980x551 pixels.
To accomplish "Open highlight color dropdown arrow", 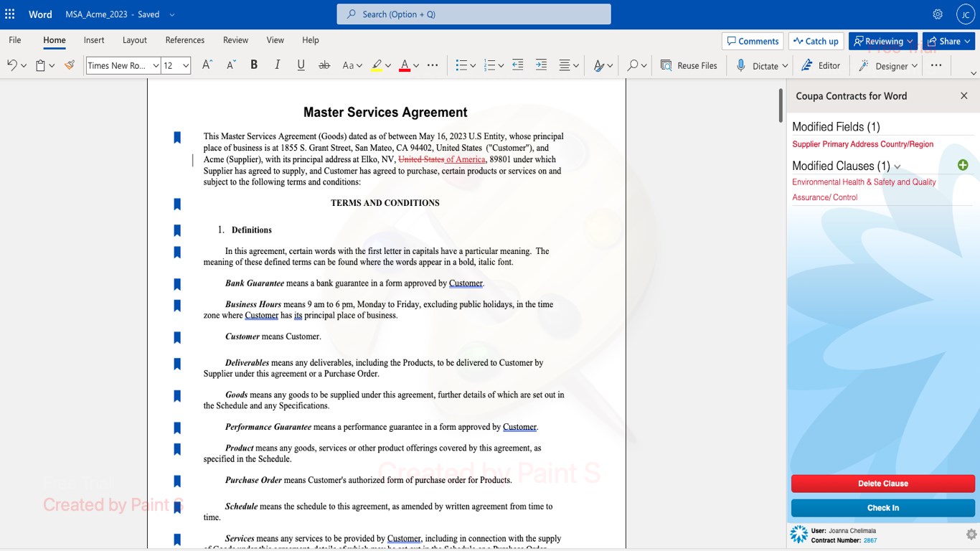I will [388, 66].
